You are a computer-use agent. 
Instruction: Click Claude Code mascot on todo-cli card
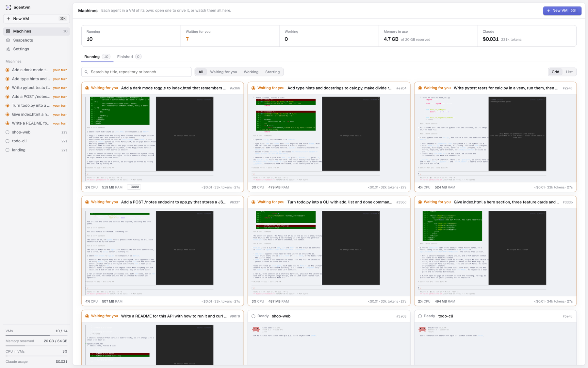[x=422, y=329]
